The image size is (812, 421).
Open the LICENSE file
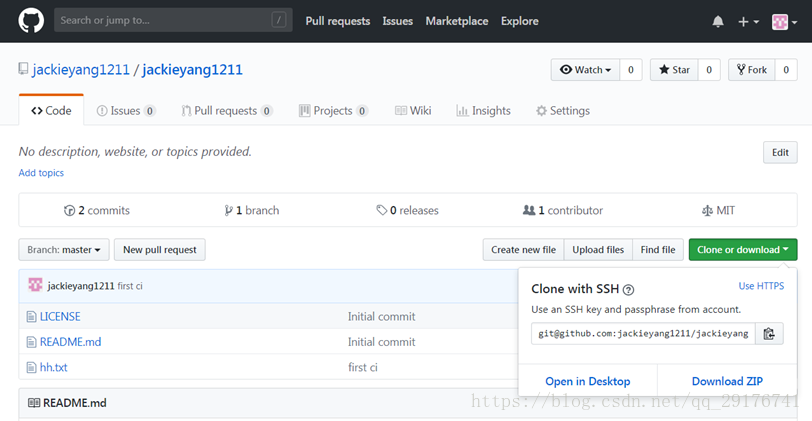pos(60,316)
